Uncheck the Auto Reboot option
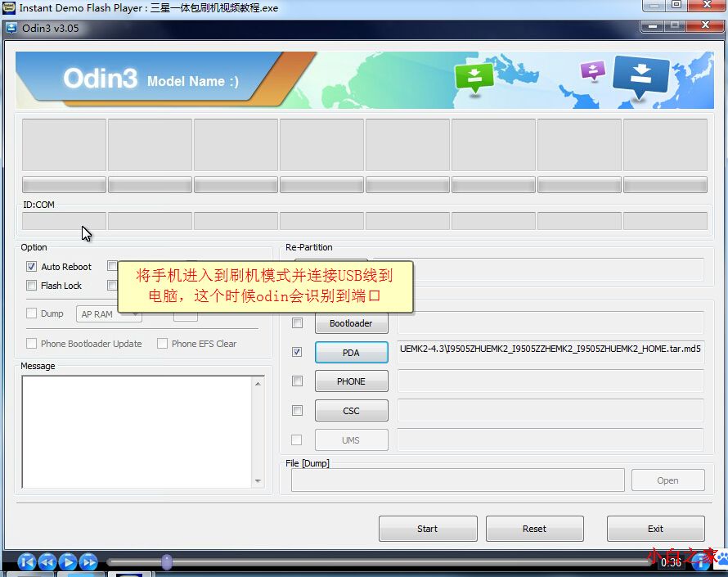 point(32,267)
